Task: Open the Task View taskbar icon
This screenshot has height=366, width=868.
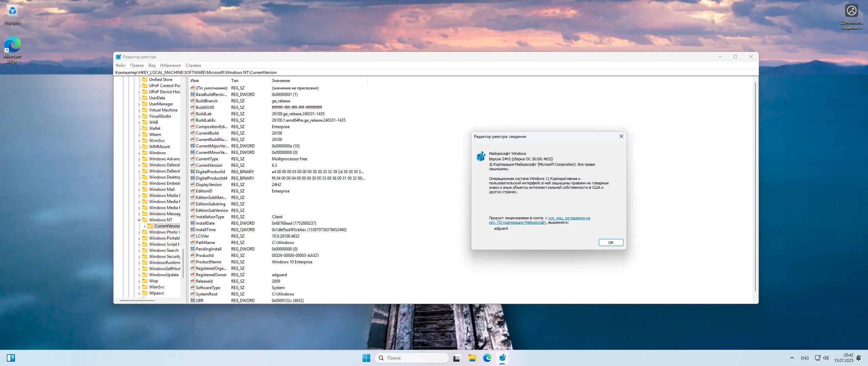Action: pyautogui.click(x=457, y=358)
